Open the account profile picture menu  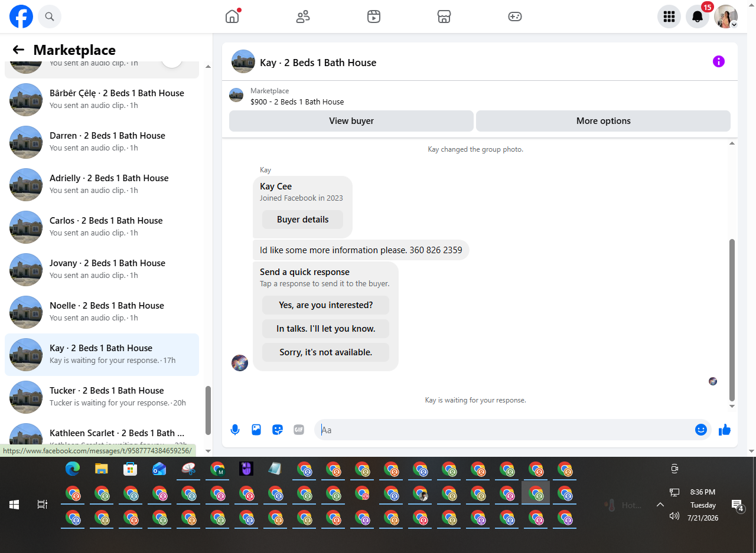point(726,17)
